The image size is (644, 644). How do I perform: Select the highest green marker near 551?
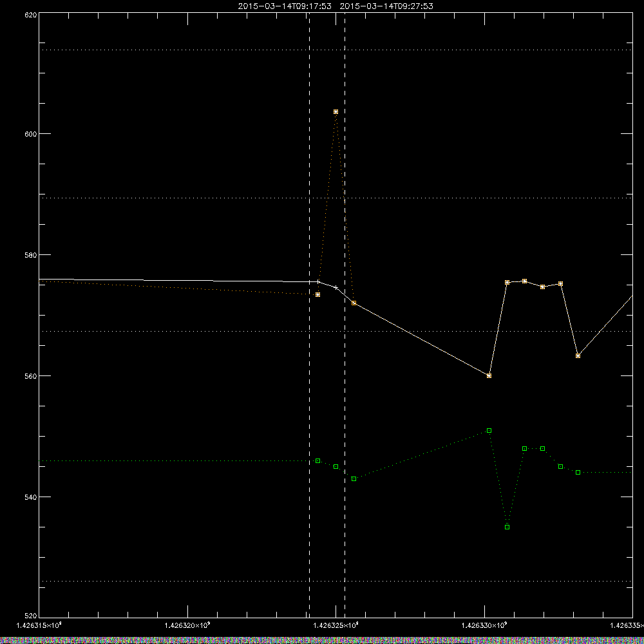[x=489, y=430]
